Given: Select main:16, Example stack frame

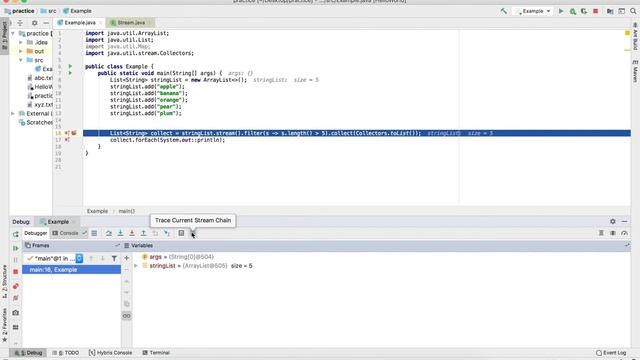Looking at the screenshot, I should (71, 270).
